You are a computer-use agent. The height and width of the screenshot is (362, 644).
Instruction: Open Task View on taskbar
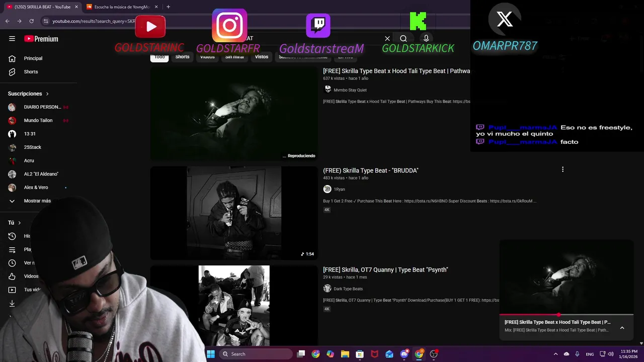click(301, 354)
